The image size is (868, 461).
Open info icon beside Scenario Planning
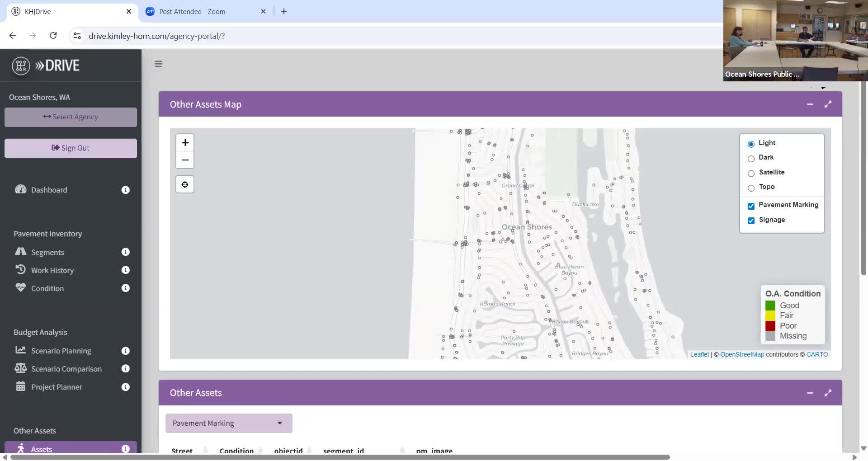126,351
